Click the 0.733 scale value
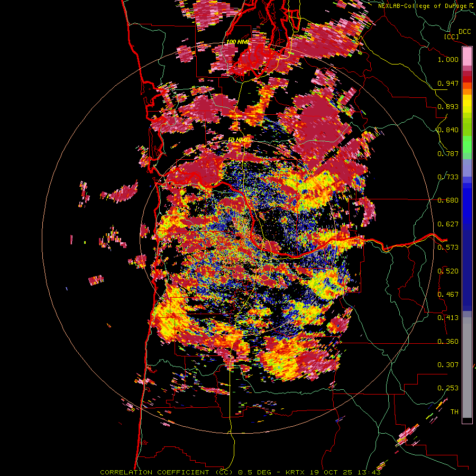 448,177
